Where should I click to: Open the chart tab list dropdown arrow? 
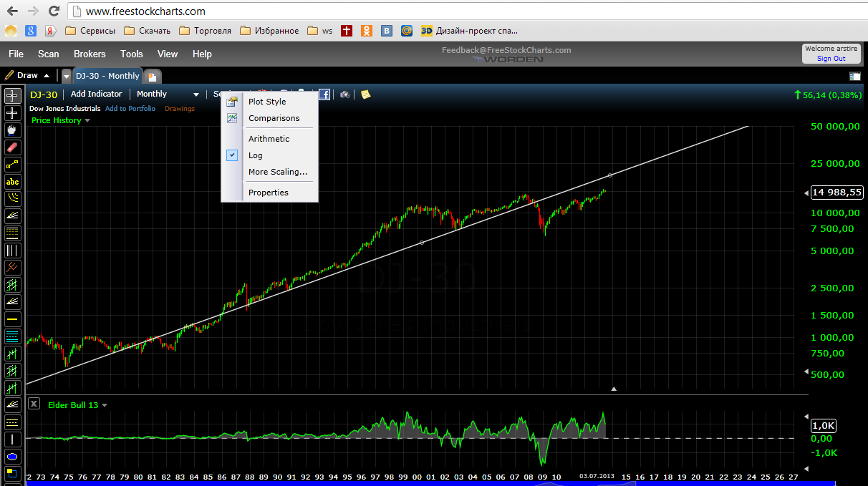pyautogui.click(x=66, y=76)
